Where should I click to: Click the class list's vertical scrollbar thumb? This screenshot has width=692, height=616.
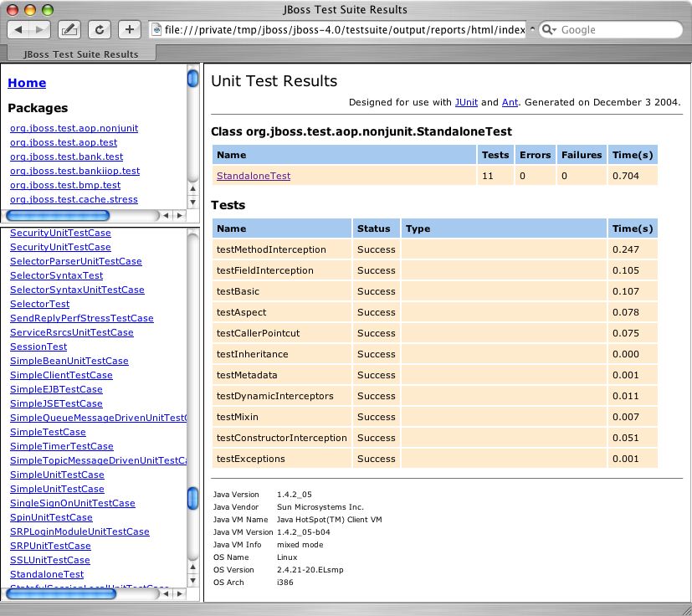[193, 498]
